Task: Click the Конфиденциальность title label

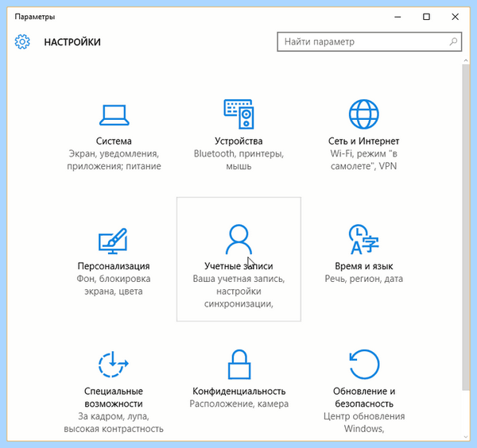Action: [x=239, y=391]
